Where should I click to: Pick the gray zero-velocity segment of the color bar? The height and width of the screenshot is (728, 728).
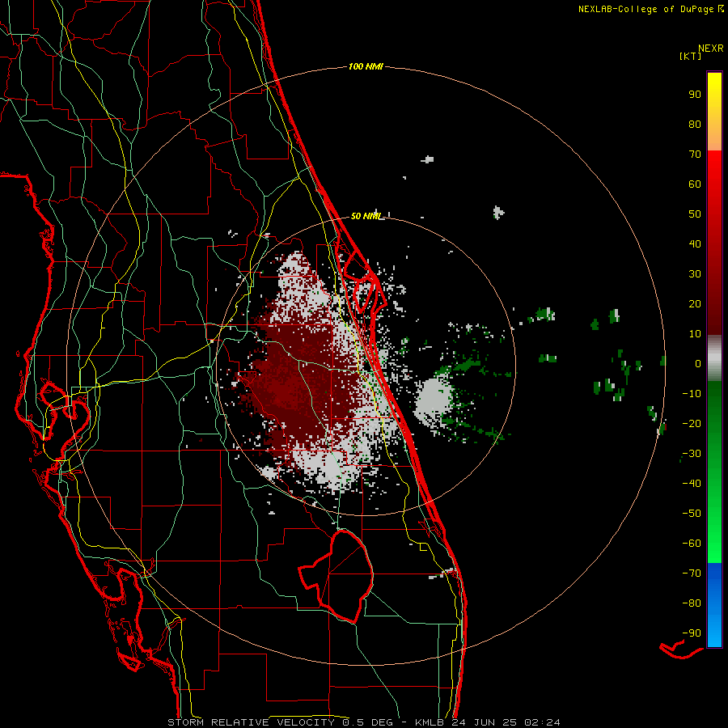(x=714, y=358)
